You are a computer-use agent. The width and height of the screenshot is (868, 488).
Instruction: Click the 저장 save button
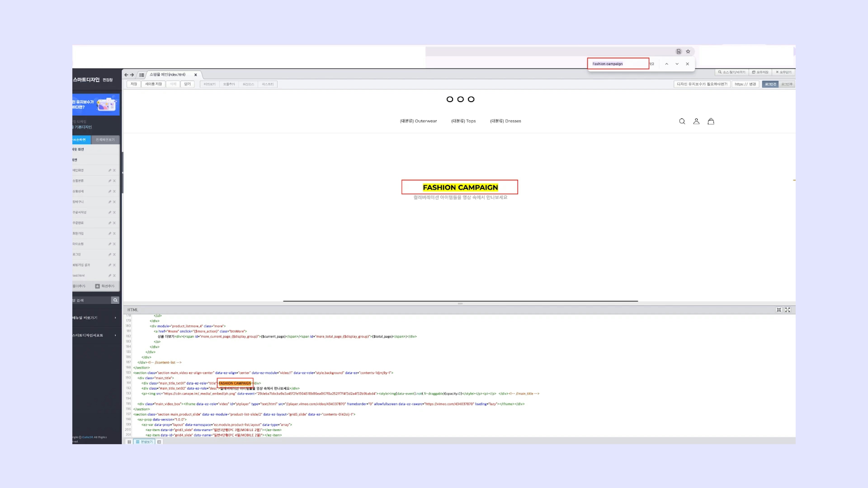[x=134, y=84]
